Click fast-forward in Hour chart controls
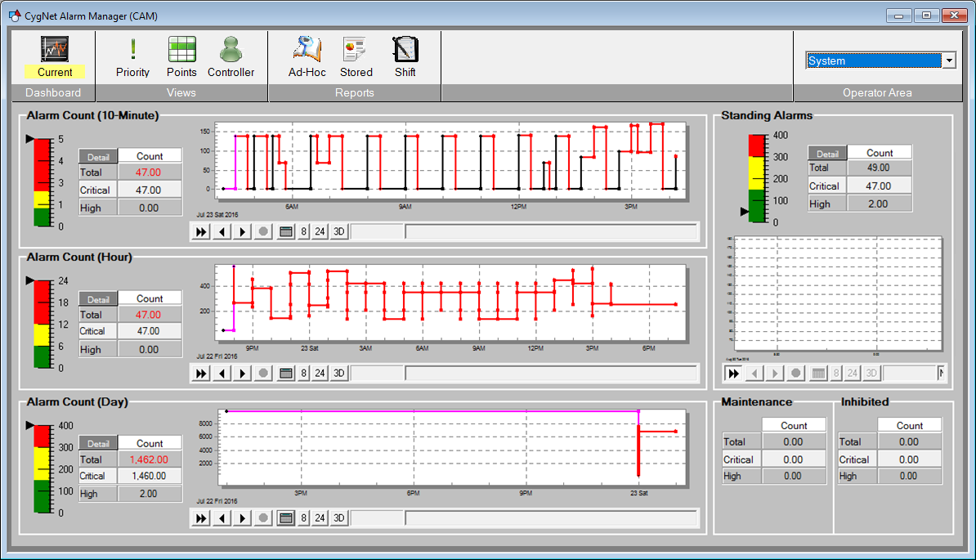Screen dimensions: 976x560 [x=201, y=373]
